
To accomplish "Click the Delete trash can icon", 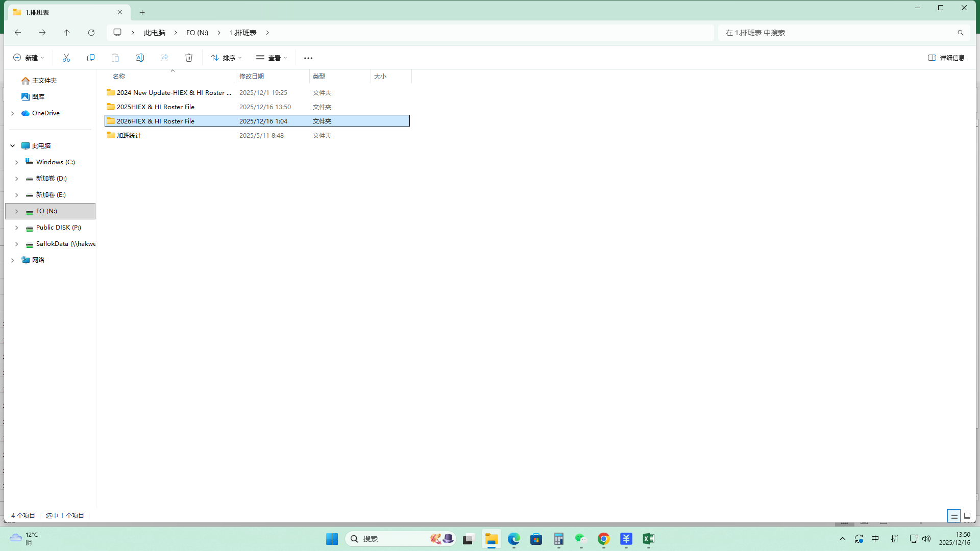I will (189, 58).
